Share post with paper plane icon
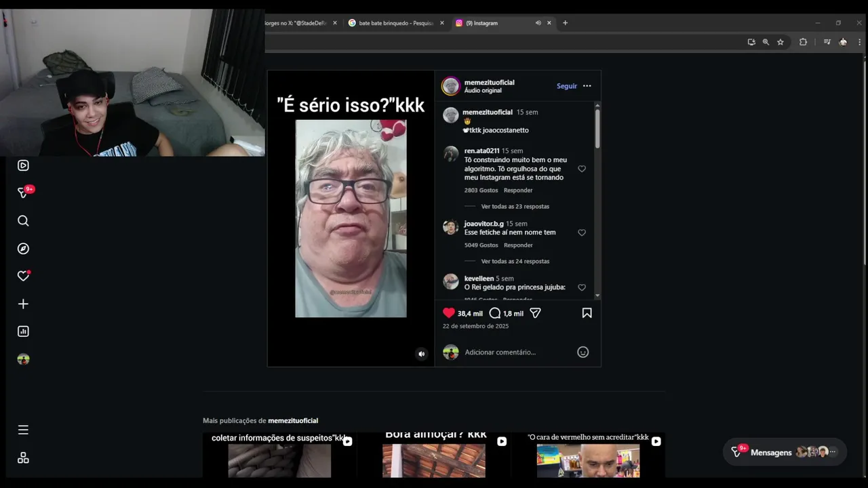The image size is (868, 488). pyautogui.click(x=535, y=313)
